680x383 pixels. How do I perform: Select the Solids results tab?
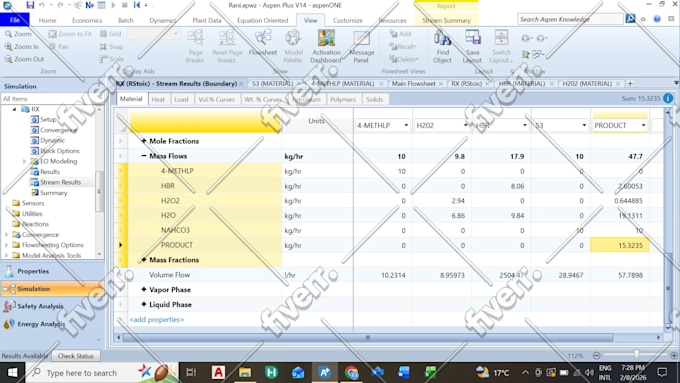pos(374,99)
